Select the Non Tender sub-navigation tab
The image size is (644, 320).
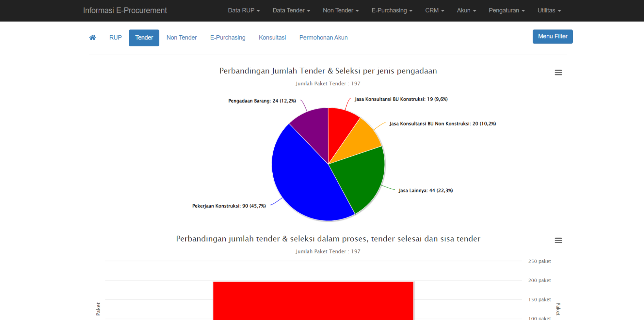pyautogui.click(x=182, y=37)
